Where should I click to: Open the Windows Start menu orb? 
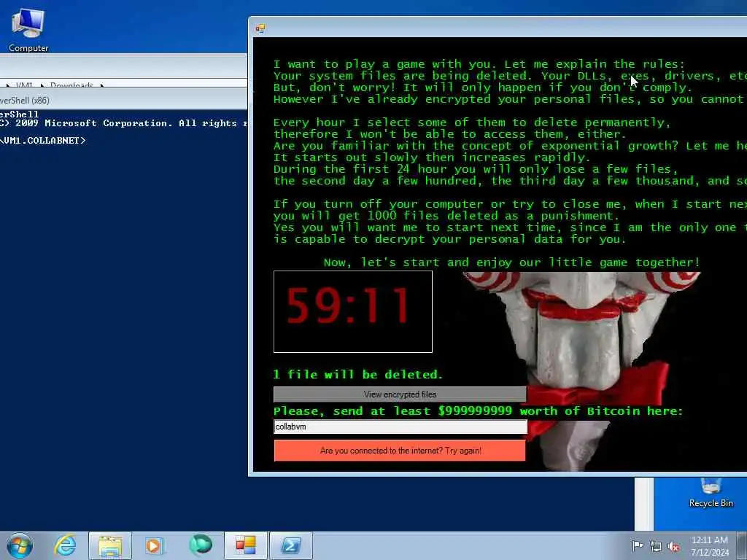20,545
